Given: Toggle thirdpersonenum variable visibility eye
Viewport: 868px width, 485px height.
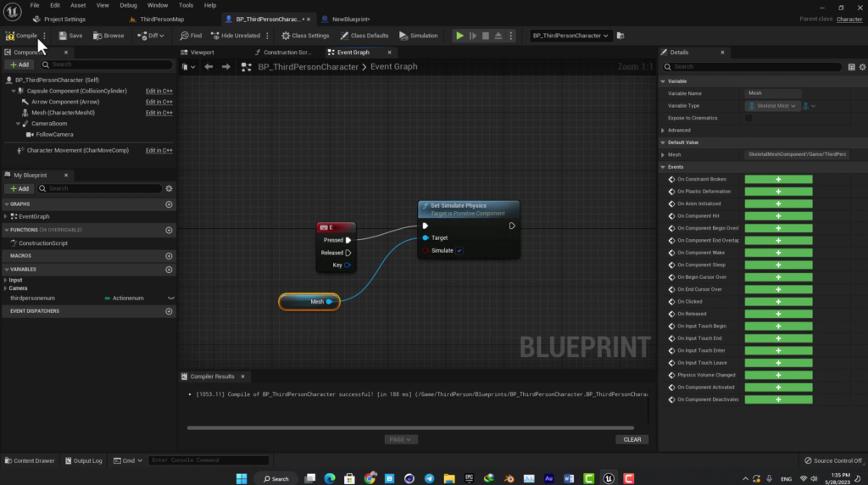Looking at the screenshot, I should [x=170, y=298].
